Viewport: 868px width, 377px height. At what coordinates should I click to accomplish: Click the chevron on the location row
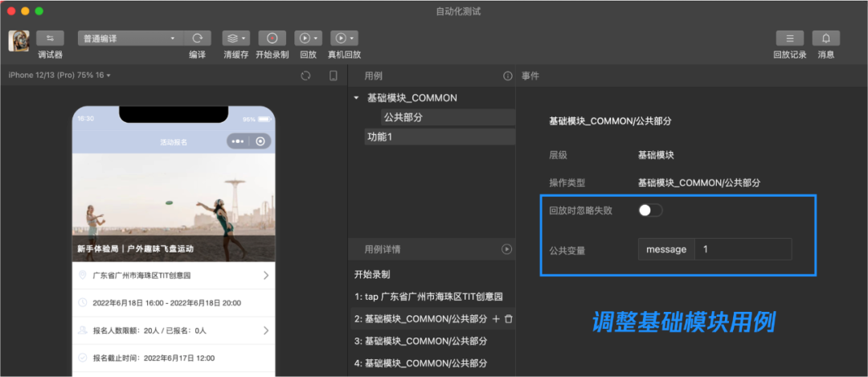coord(266,275)
